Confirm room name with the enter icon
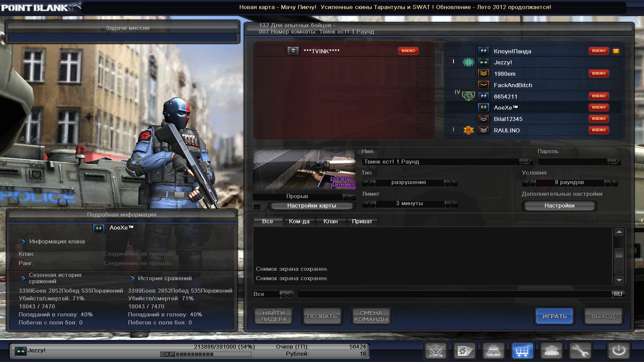Viewport: 644px width, 362px height. pos(526,162)
